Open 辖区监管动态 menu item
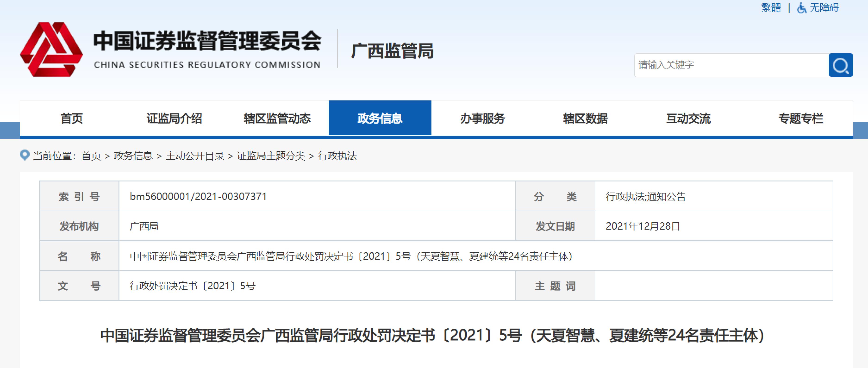This screenshot has width=868, height=368. click(277, 118)
